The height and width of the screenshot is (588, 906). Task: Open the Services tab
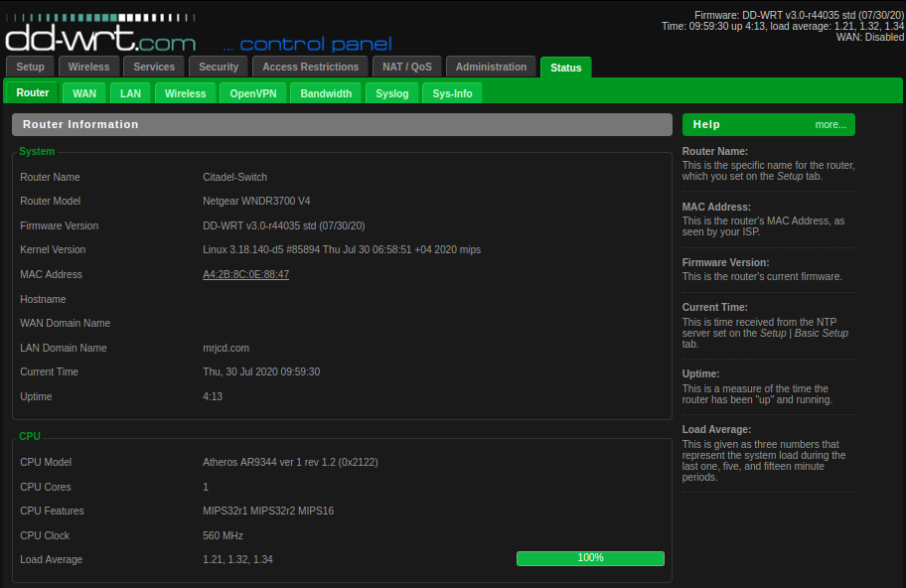pos(154,67)
